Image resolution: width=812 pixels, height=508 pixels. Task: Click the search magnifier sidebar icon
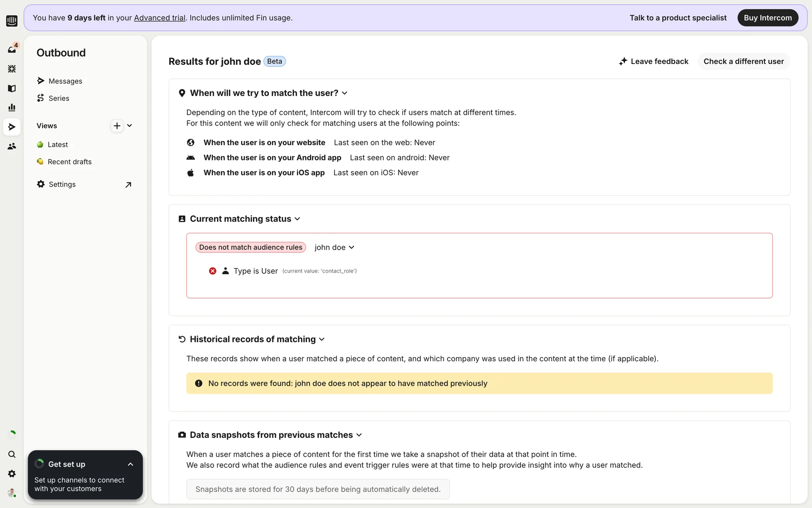(12, 454)
